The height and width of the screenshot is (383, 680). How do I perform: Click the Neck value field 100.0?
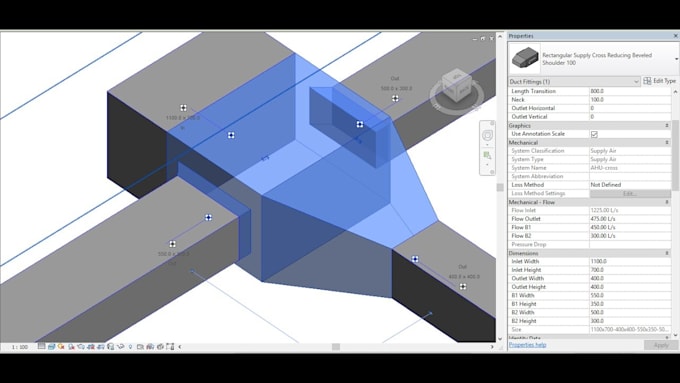click(630, 100)
